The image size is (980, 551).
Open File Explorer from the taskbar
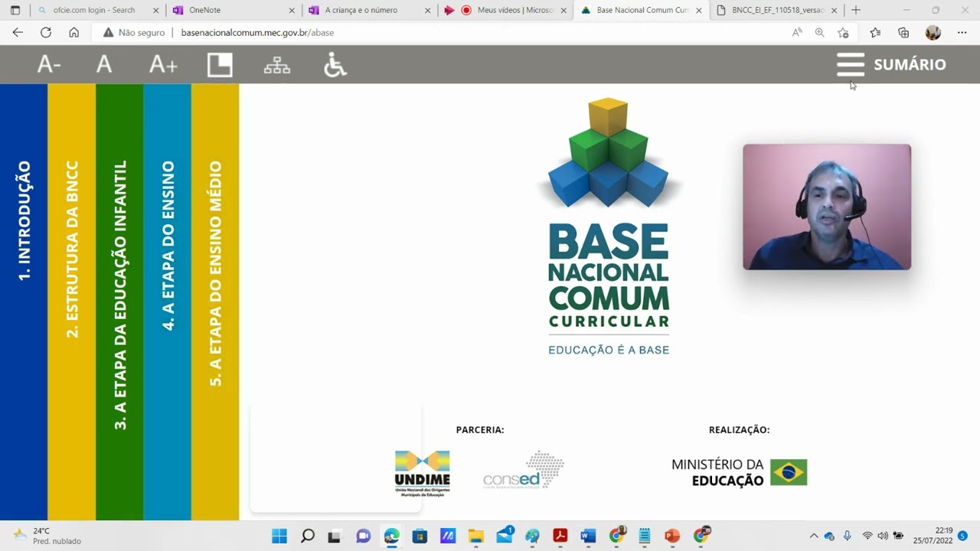pos(476,536)
